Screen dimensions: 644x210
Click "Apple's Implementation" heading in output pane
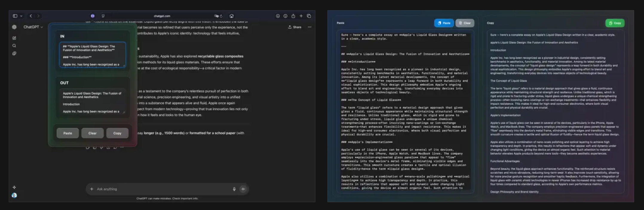click(505, 115)
